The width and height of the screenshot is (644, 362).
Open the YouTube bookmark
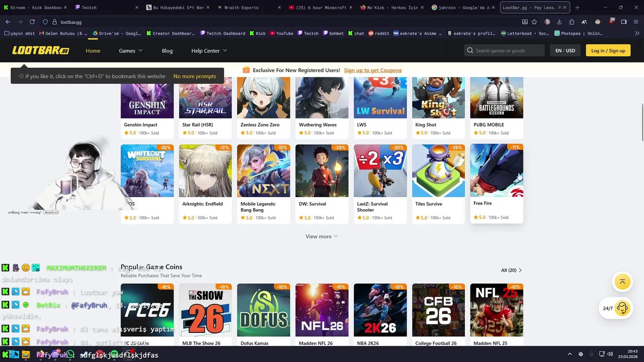[281, 33]
